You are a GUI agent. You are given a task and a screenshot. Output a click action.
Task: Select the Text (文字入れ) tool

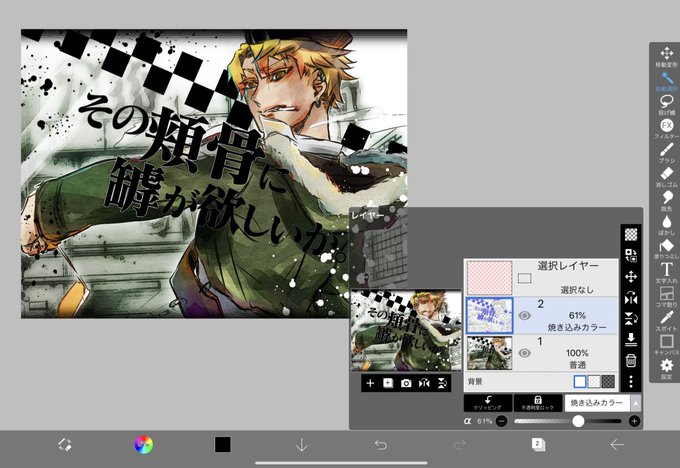[666, 273]
